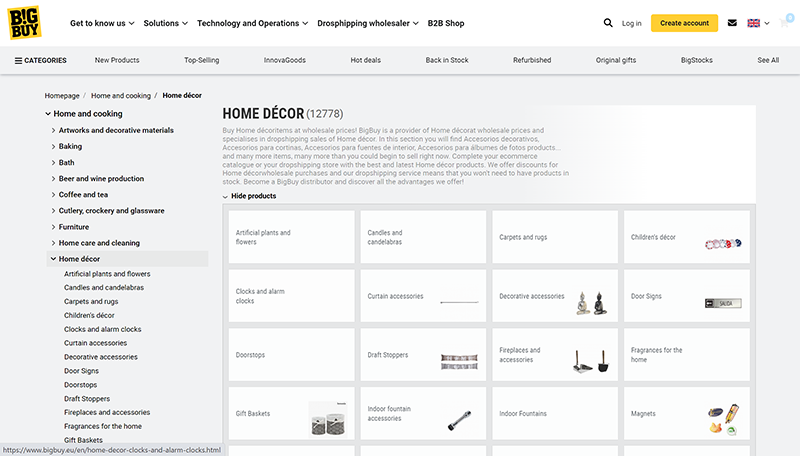Open Original gifts tab

pyautogui.click(x=616, y=60)
